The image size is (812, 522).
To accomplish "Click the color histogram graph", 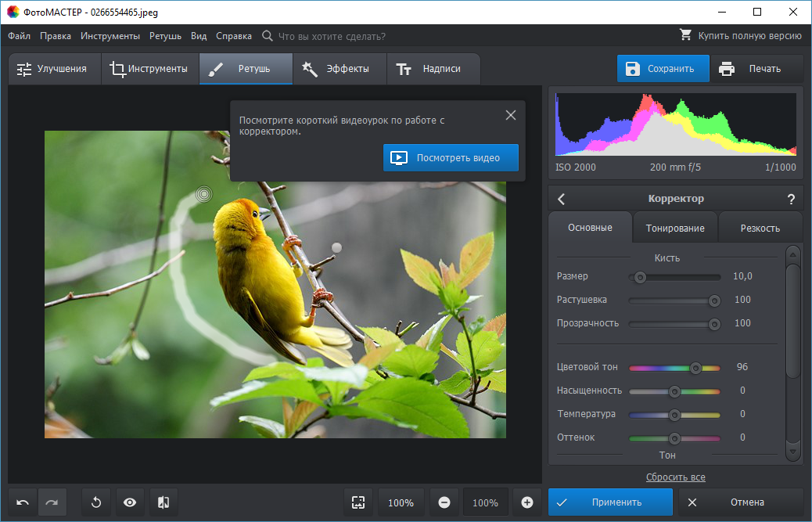I will 675,124.
